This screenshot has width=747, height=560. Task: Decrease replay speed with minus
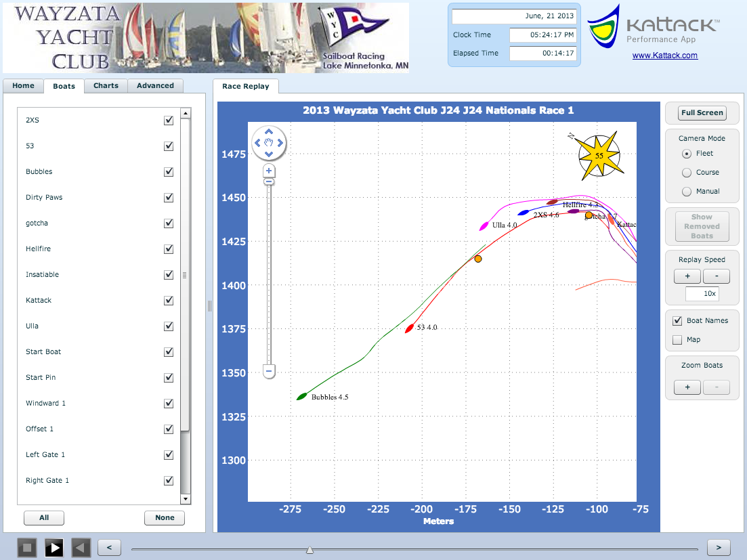tap(716, 276)
